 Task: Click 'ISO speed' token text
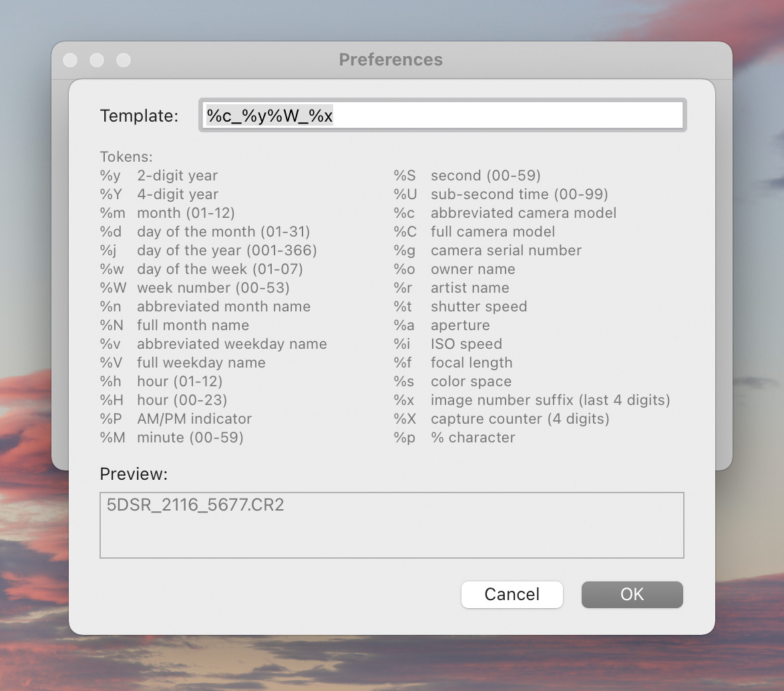467,343
